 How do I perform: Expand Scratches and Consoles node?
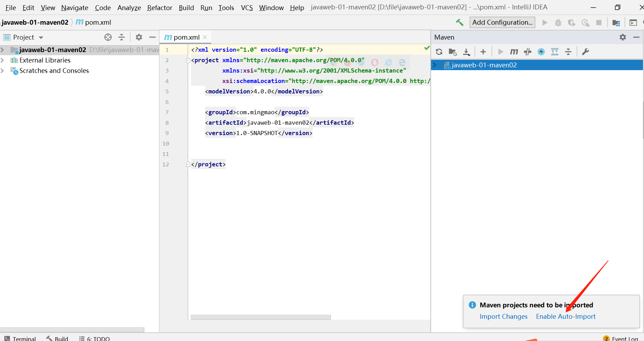click(x=2, y=70)
